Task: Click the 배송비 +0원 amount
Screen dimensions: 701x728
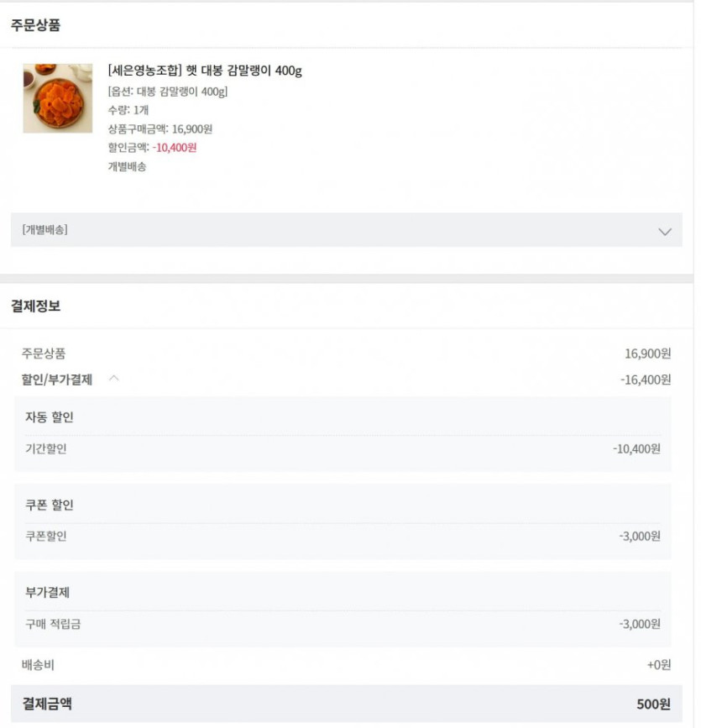Action: click(659, 664)
